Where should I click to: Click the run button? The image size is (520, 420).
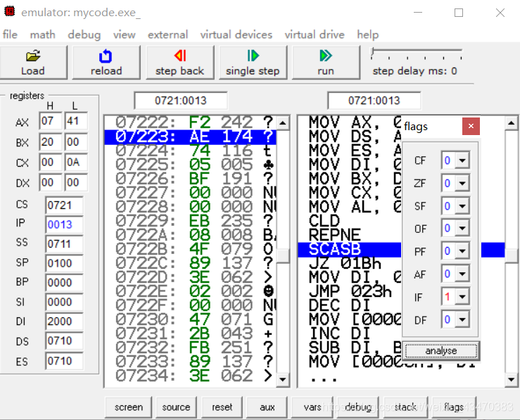point(326,63)
